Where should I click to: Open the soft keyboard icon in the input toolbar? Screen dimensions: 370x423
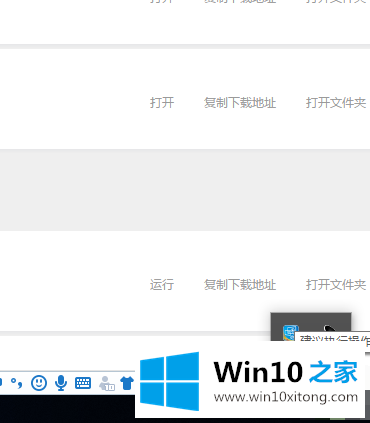click(x=83, y=383)
